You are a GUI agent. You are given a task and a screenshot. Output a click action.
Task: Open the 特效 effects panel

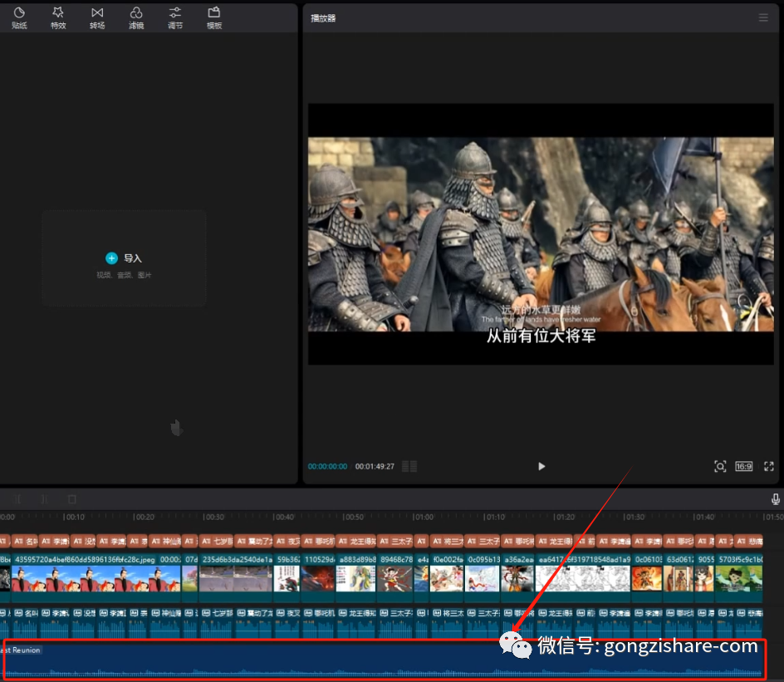point(58,18)
